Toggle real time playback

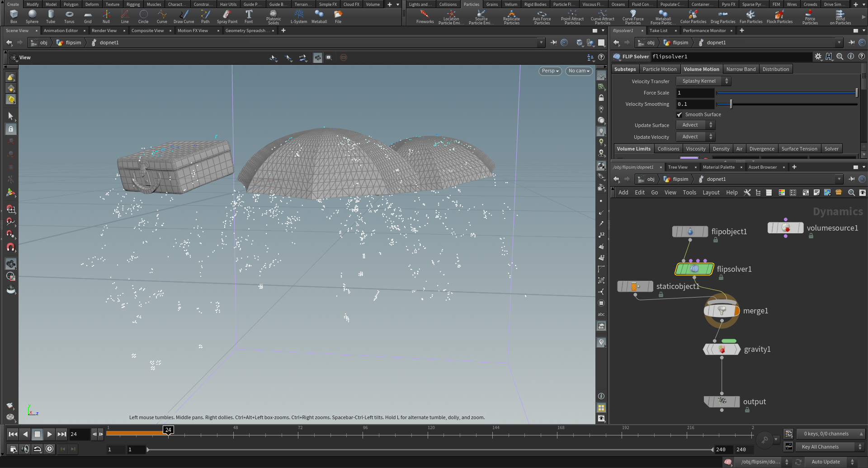click(x=50, y=449)
